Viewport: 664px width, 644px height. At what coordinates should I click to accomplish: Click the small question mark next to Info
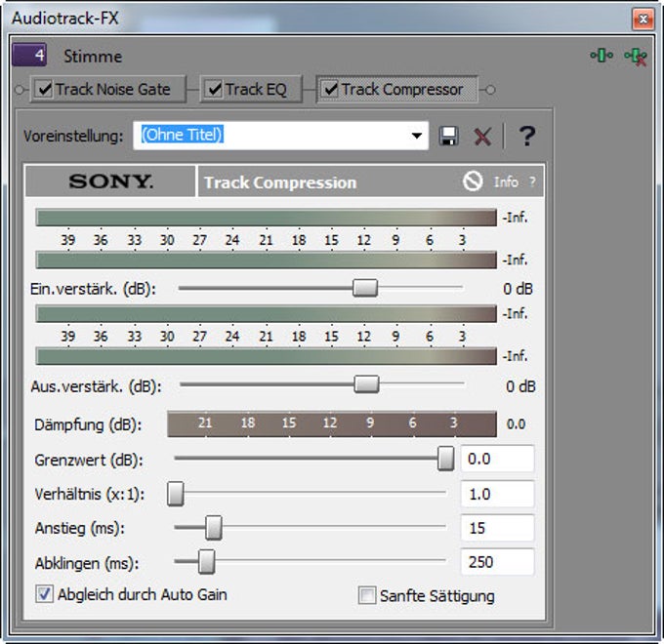(532, 181)
